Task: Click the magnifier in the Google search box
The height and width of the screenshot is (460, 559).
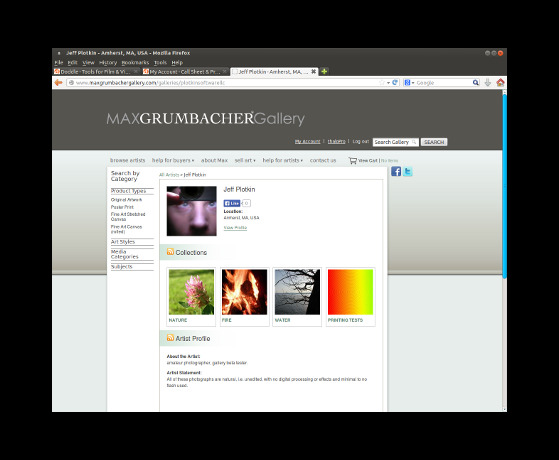Action: pos(476,83)
